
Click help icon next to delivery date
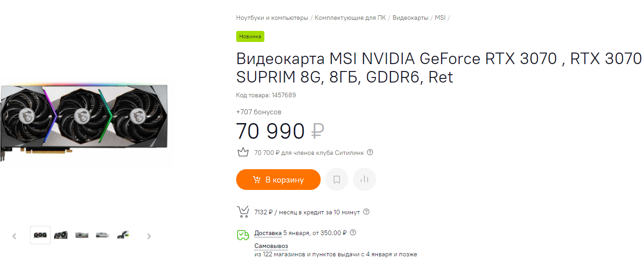(353, 233)
